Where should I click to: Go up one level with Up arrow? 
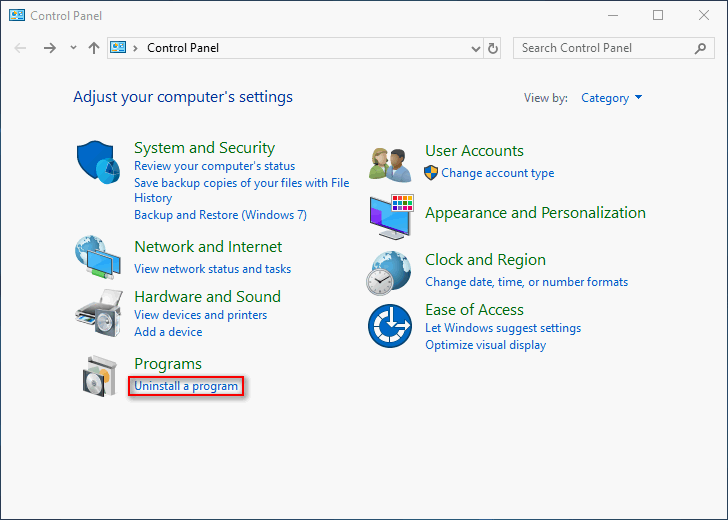tap(94, 48)
